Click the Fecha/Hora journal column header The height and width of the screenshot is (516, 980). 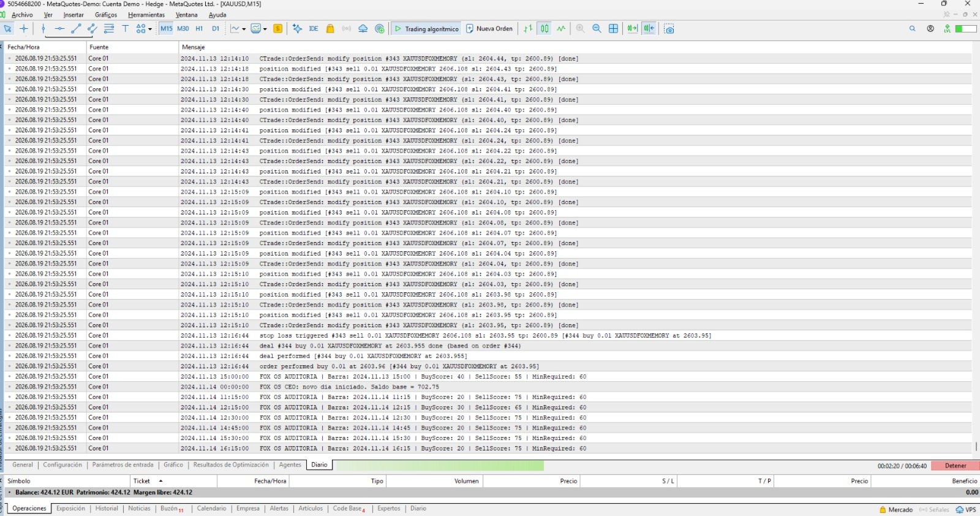point(45,47)
